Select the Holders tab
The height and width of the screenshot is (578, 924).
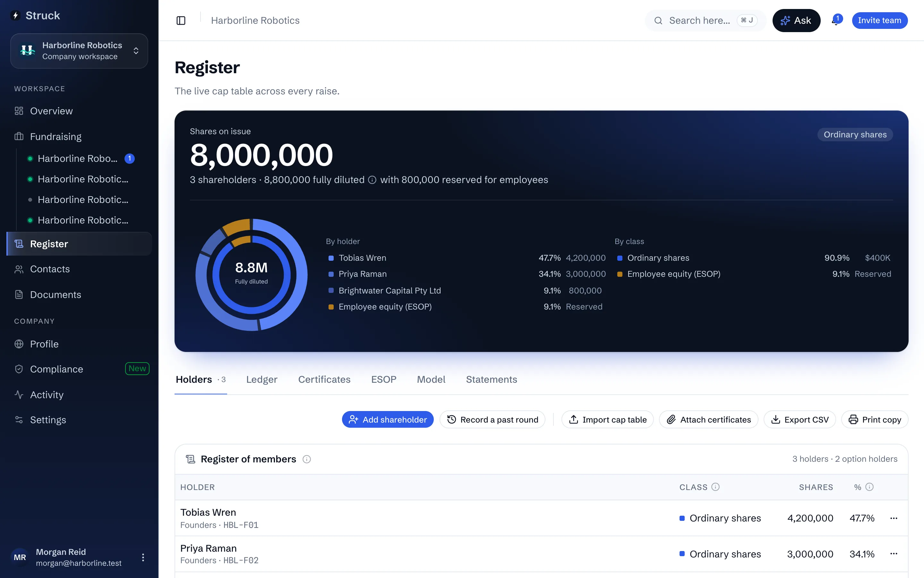point(201,380)
